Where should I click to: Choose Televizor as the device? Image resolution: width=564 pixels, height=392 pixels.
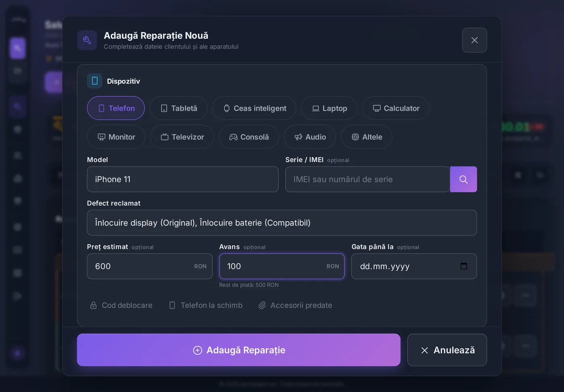(182, 137)
